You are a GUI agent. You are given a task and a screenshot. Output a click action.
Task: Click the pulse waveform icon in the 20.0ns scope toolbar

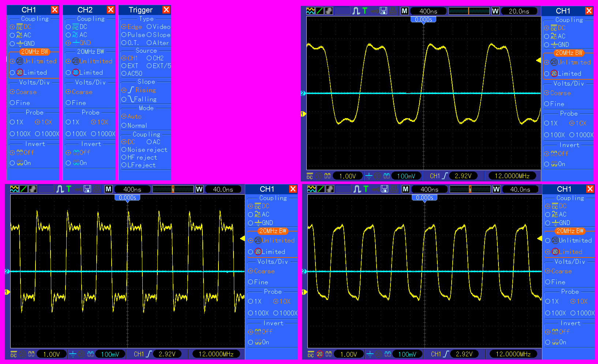pyautogui.click(x=356, y=11)
